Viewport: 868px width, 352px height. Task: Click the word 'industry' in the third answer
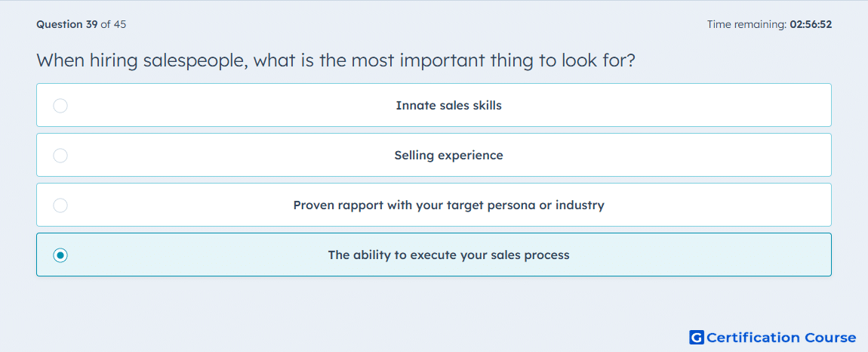click(x=580, y=205)
